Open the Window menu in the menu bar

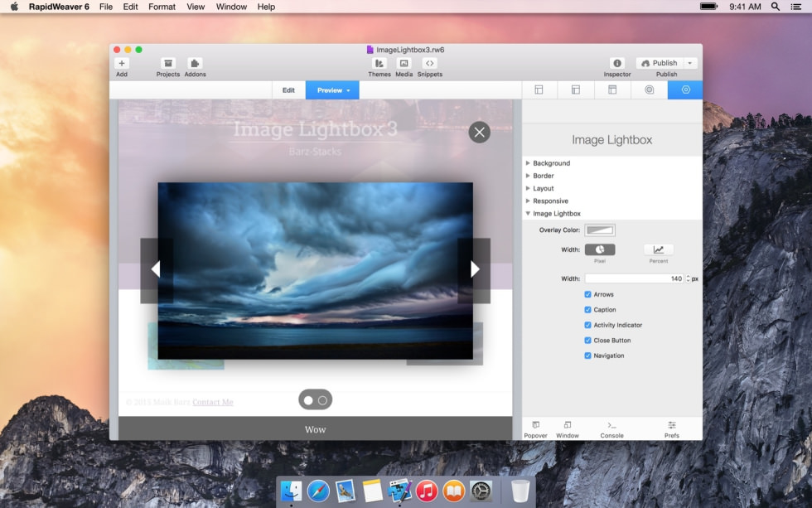(231, 7)
